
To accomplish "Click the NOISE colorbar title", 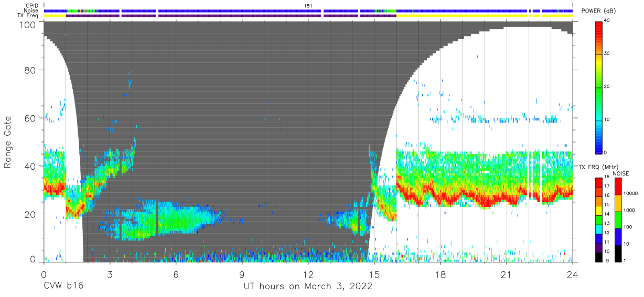I will 621,173.
